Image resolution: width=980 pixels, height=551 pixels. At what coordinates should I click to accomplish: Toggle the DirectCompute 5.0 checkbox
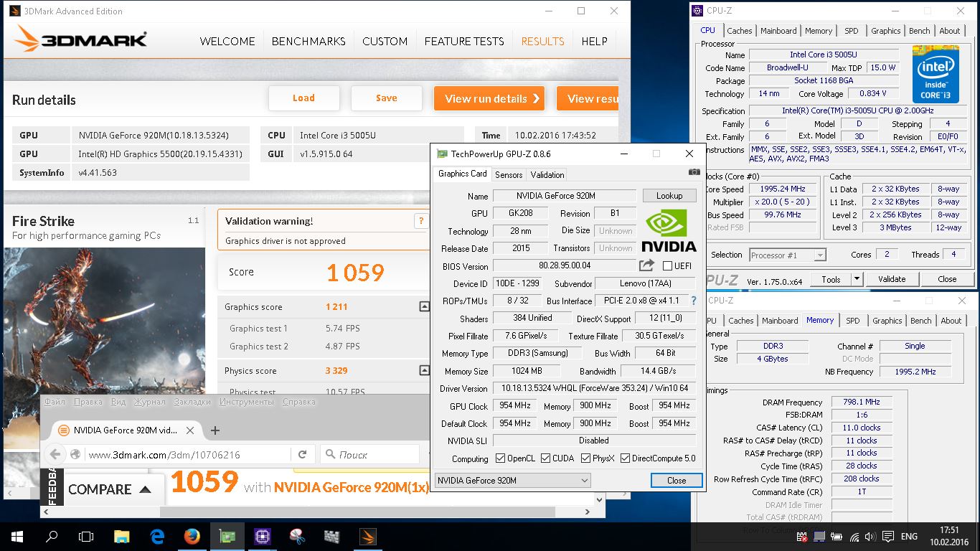[625, 458]
